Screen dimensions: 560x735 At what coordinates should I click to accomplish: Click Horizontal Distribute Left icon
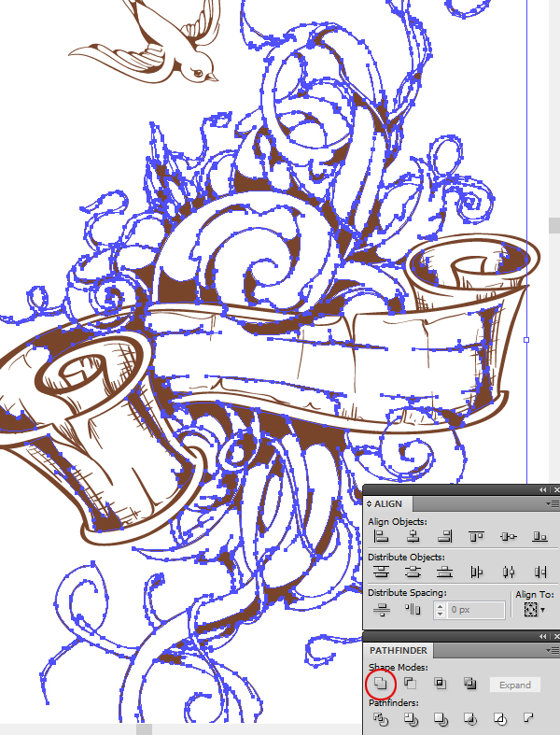[x=477, y=572]
